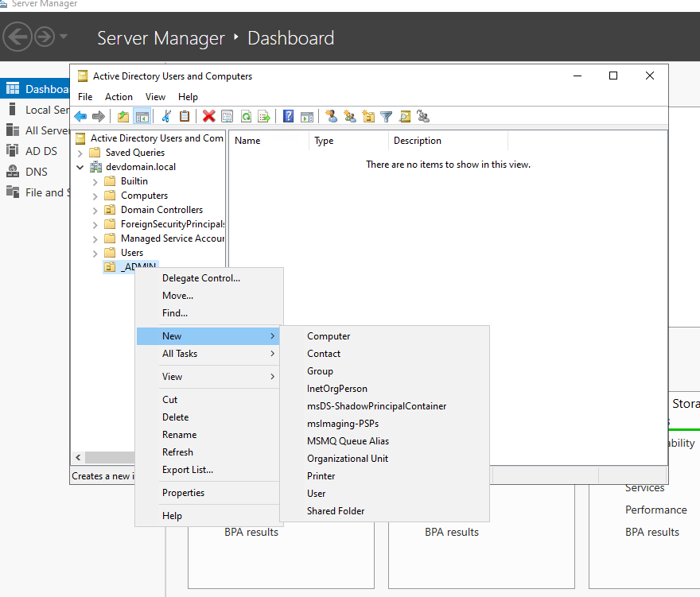Open Local Server in Server Manager sidebar
Image resolution: width=700 pixels, height=597 pixels.
tap(35, 110)
